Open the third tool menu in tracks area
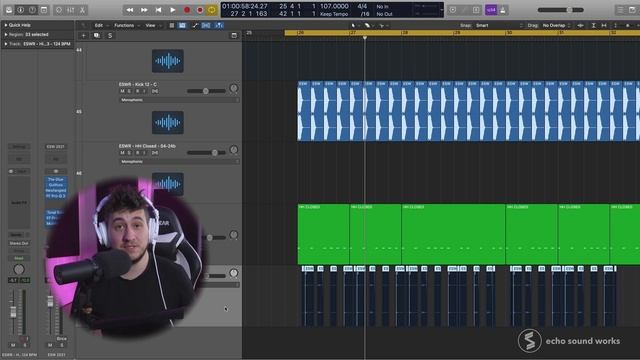The height and width of the screenshot is (360, 640). click(383, 25)
